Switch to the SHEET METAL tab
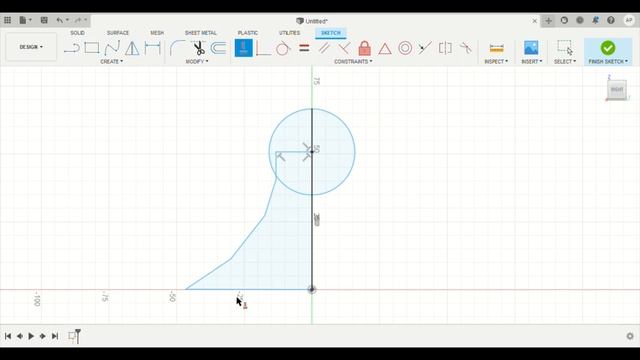This screenshot has width=640, height=360. point(200,33)
